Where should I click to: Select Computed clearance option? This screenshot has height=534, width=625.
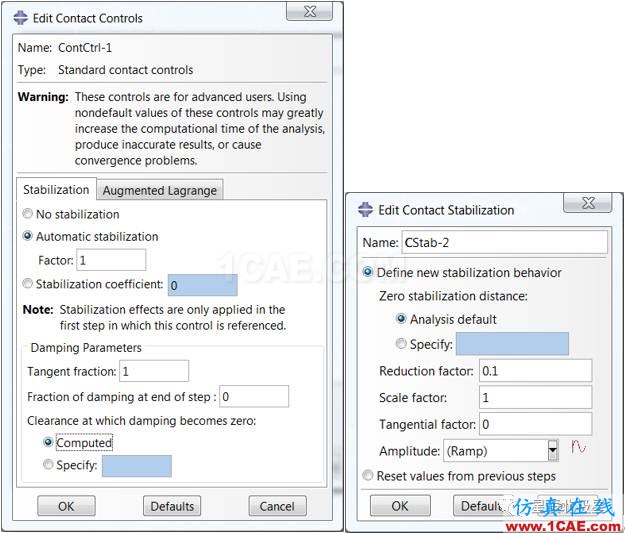tap(48, 442)
